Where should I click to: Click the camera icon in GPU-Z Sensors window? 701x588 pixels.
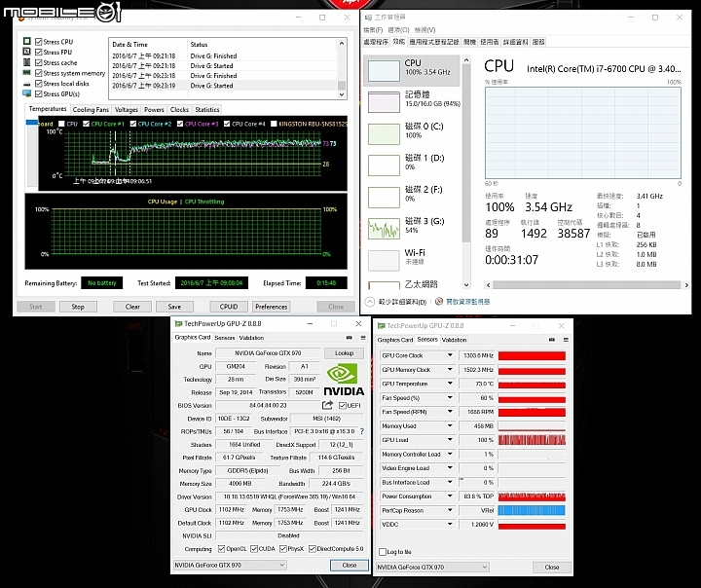point(552,340)
